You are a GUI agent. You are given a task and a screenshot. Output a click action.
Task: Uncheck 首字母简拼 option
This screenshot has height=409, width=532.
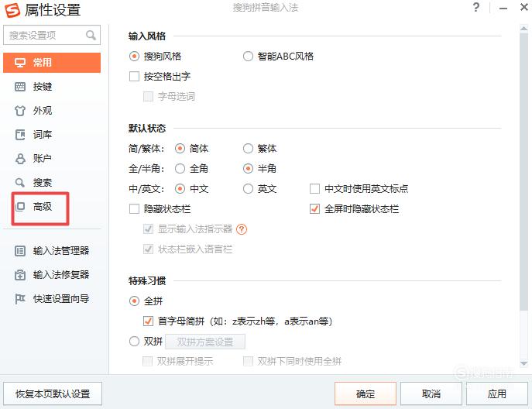148,321
